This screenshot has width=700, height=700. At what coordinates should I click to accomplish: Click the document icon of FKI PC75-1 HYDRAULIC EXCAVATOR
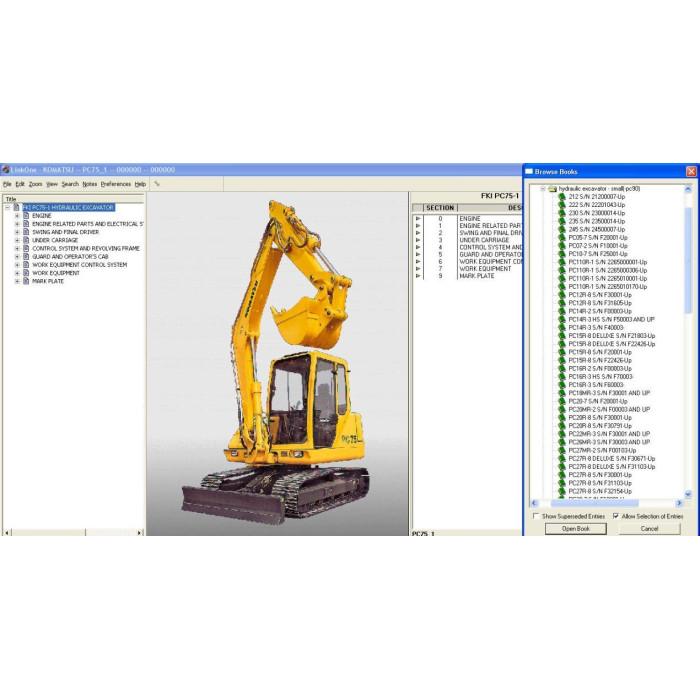pos(17,208)
